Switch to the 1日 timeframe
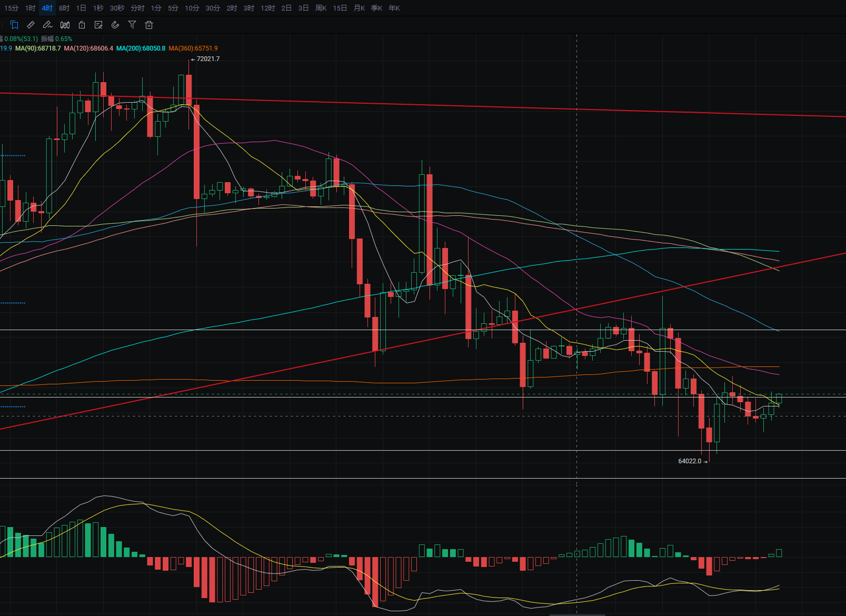This screenshot has height=616, width=846. click(x=81, y=8)
